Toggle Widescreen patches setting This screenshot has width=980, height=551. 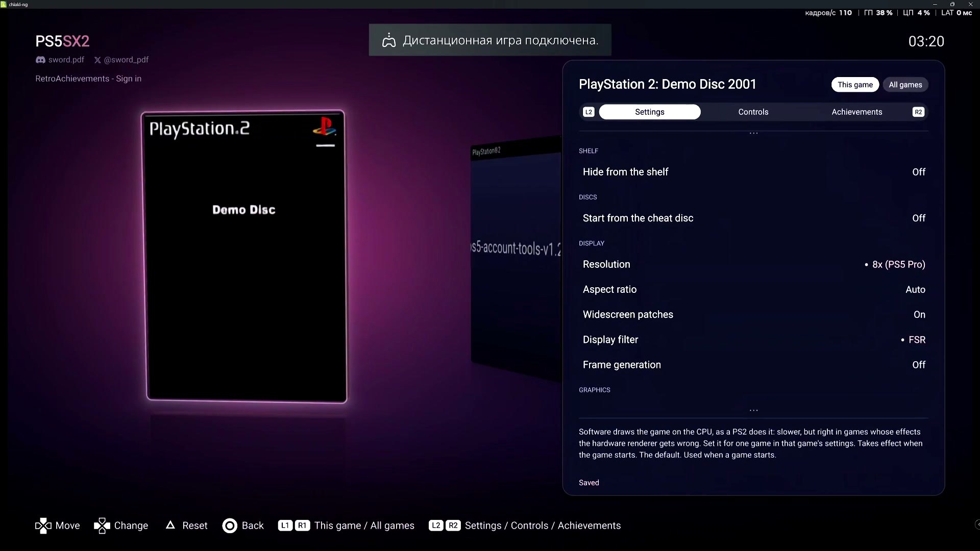(753, 314)
